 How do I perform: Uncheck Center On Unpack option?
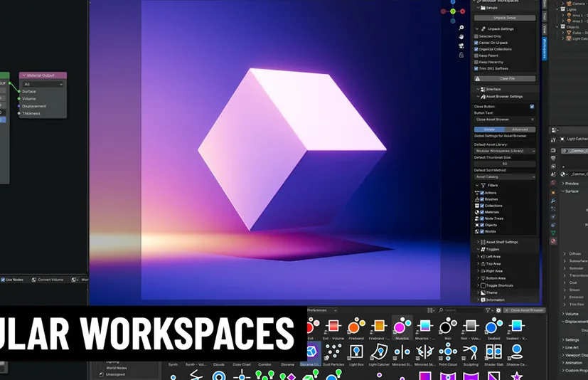[477, 43]
